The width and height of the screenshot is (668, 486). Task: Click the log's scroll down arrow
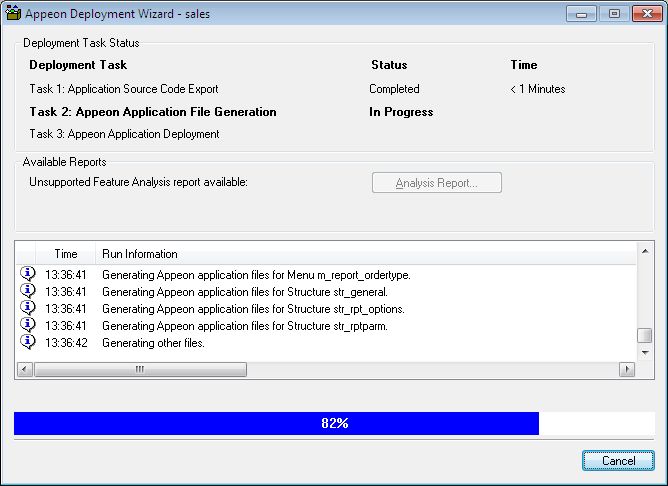[645, 353]
